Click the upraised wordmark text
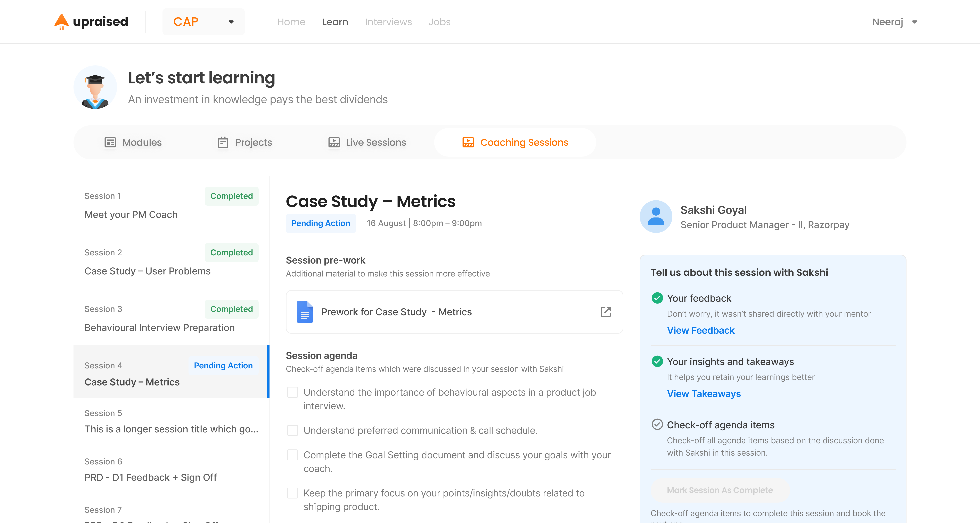 pyautogui.click(x=100, y=22)
